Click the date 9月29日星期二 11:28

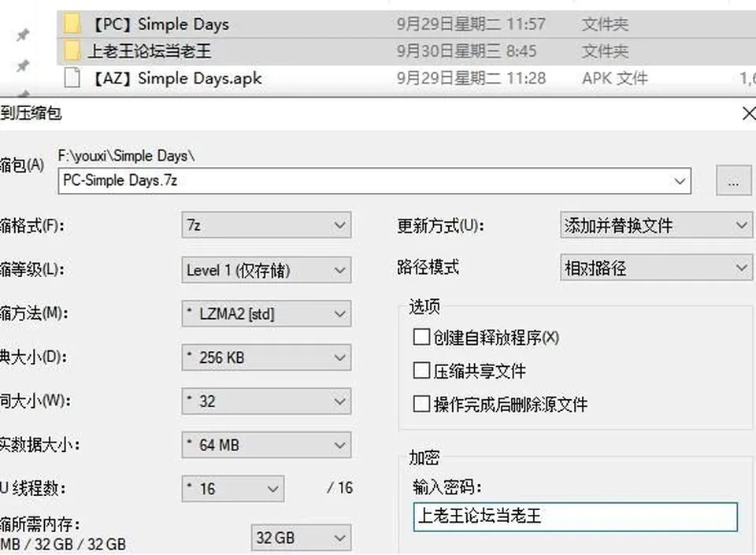pos(471,78)
